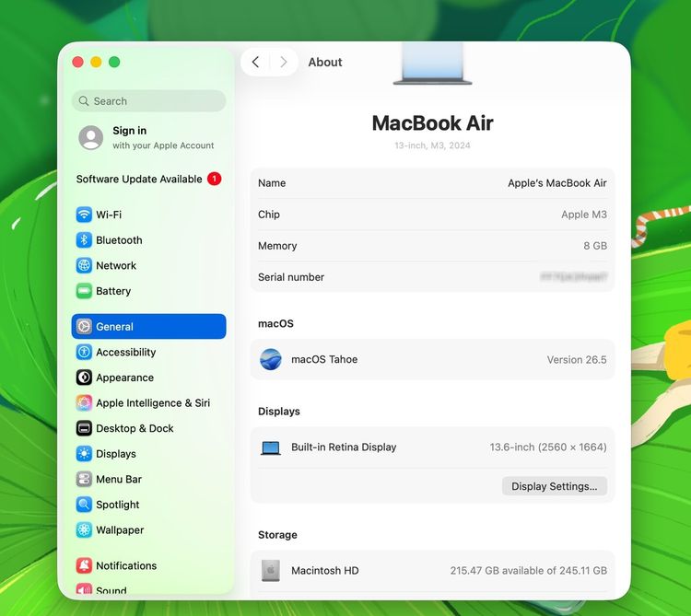Minimize the window with yellow button
The image size is (691, 616).
coord(96,62)
